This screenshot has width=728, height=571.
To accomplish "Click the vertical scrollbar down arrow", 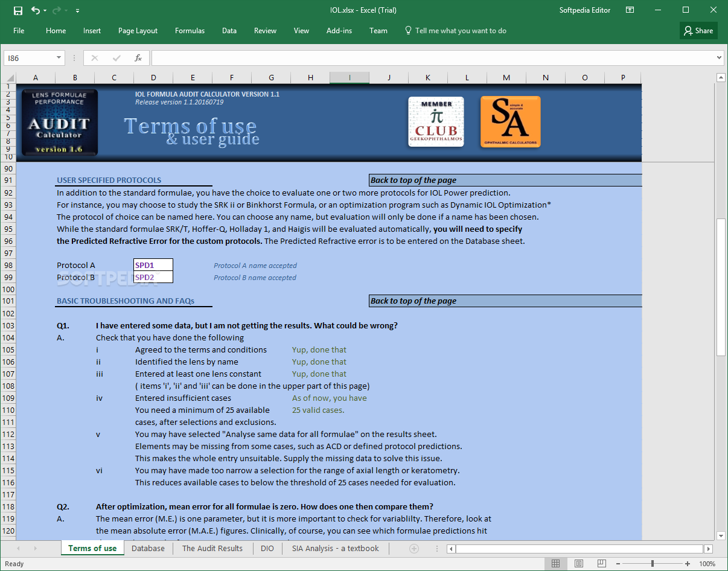I will (x=720, y=535).
